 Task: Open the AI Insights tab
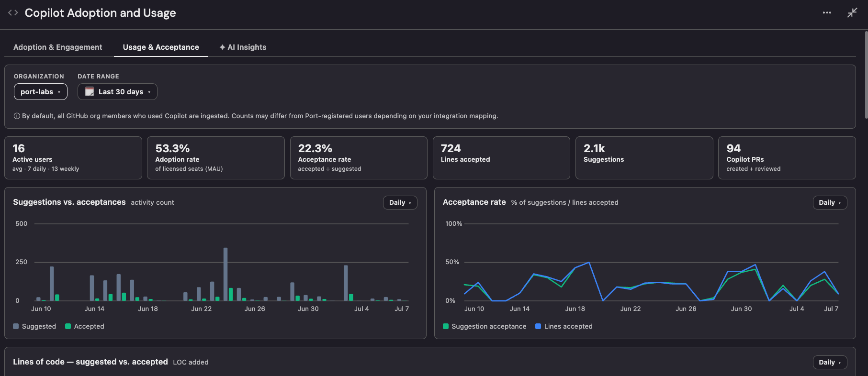click(243, 47)
